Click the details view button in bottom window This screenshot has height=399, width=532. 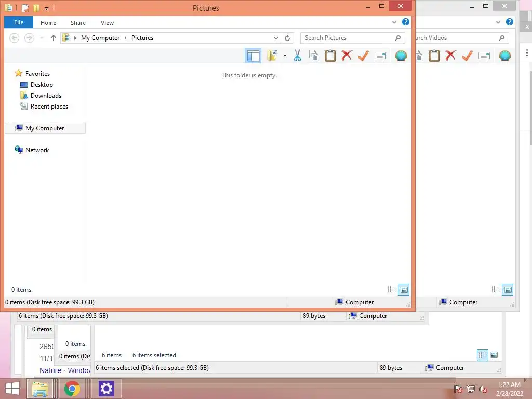tap(483, 355)
